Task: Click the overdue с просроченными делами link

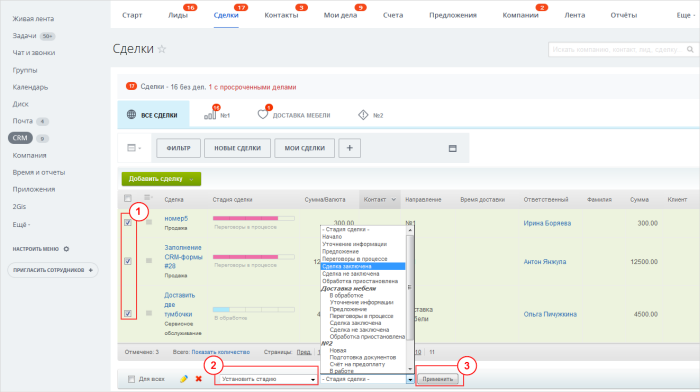Action: tap(252, 87)
